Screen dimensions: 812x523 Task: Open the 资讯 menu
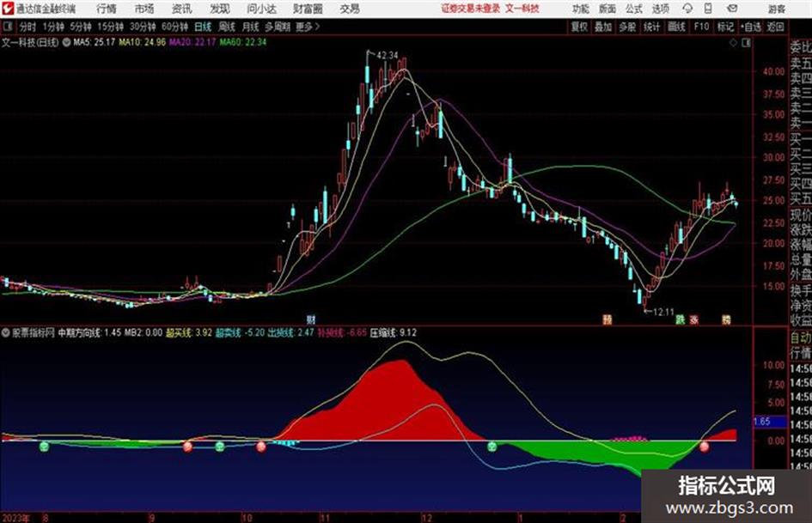tap(182, 9)
